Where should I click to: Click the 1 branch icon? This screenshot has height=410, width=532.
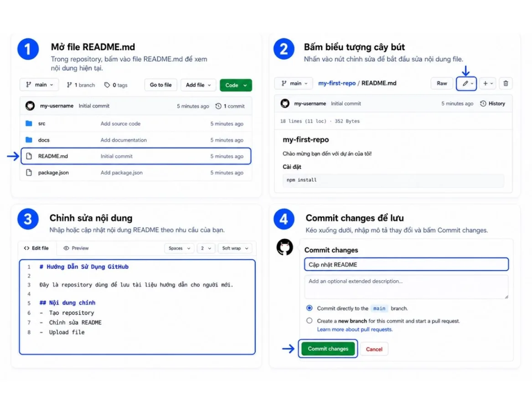point(69,85)
